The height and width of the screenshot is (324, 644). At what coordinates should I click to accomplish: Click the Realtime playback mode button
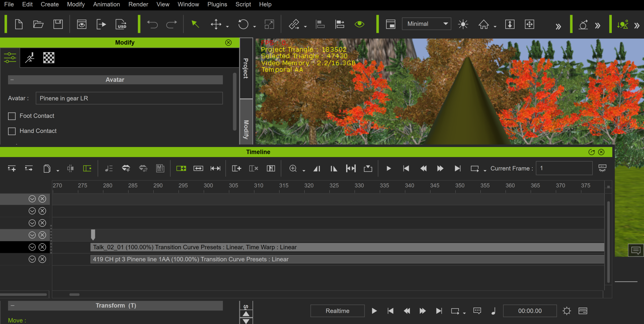(337, 311)
